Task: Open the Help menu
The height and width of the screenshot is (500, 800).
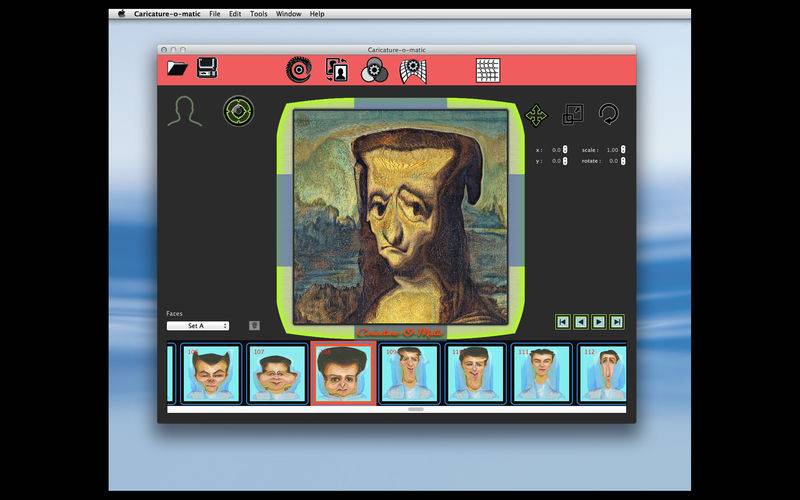Action: [317, 14]
